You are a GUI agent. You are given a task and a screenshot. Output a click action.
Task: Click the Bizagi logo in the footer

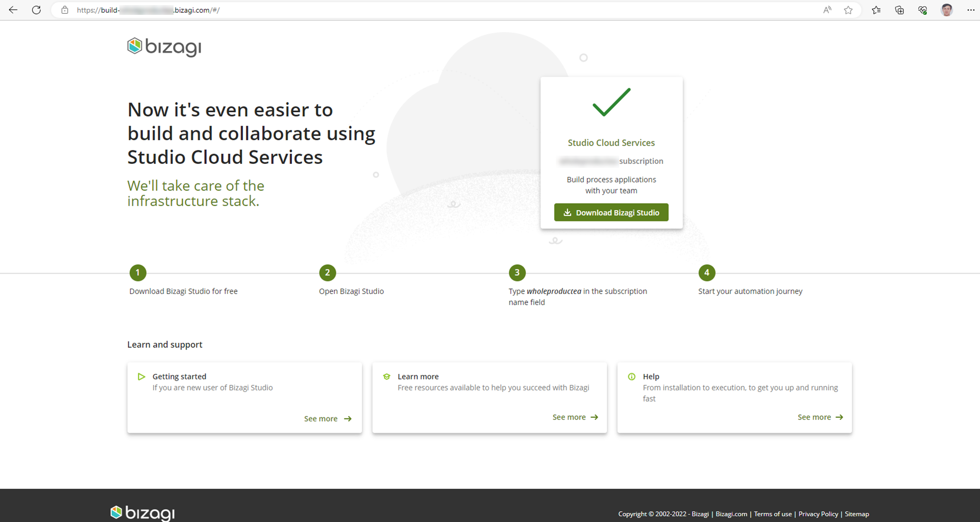143,512
